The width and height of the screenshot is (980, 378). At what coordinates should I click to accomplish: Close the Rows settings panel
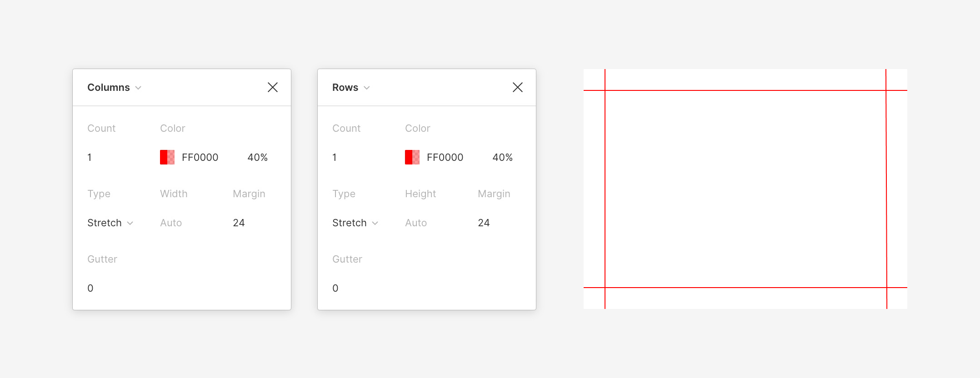click(x=518, y=87)
